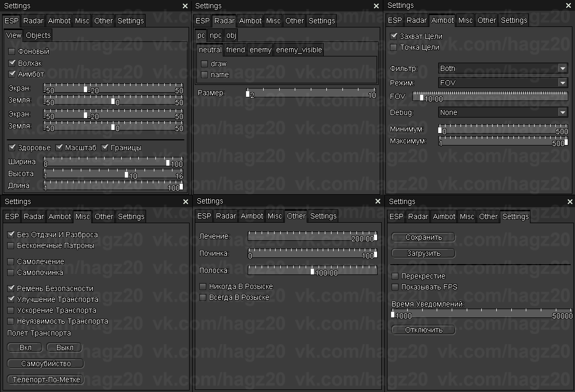Select the obj tab in Radar
The height and width of the screenshot is (392, 575).
click(x=231, y=35)
